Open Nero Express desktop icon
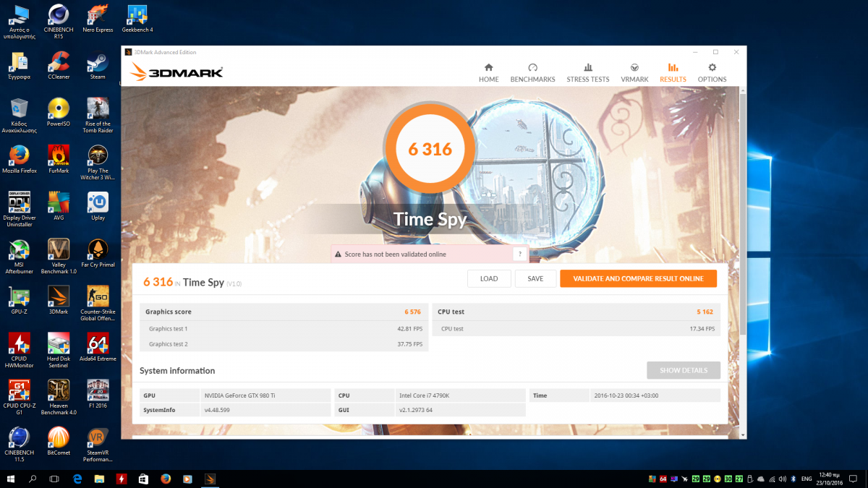Screen dimensions: 868x488 pos(98,19)
